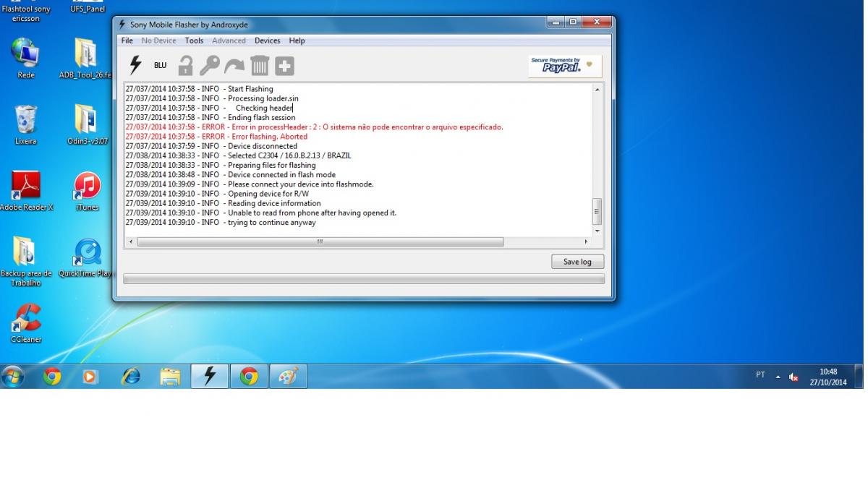The width and height of the screenshot is (868, 488).
Task: Click the Paint taskbar button
Action: (x=288, y=376)
